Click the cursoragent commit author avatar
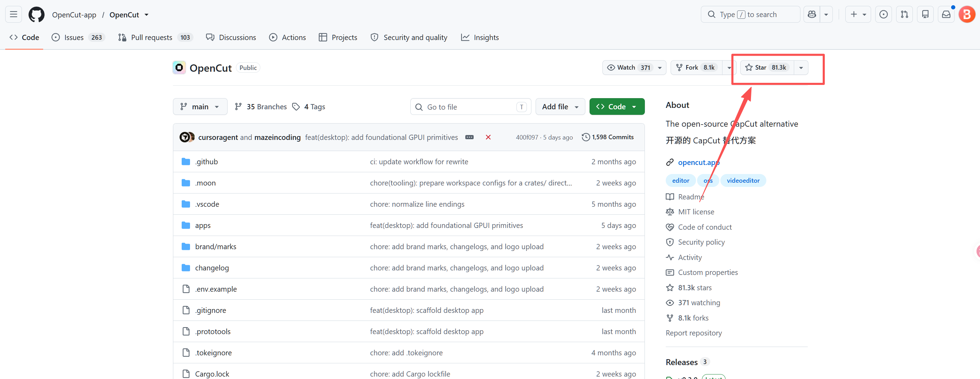Image resolution: width=980 pixels, height=379 pixels. pos(184,137)
